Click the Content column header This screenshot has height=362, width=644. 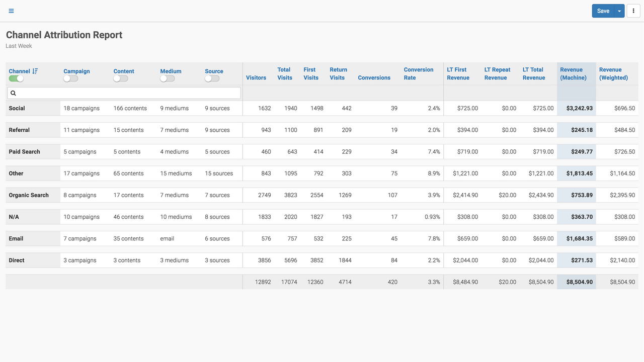124,71
